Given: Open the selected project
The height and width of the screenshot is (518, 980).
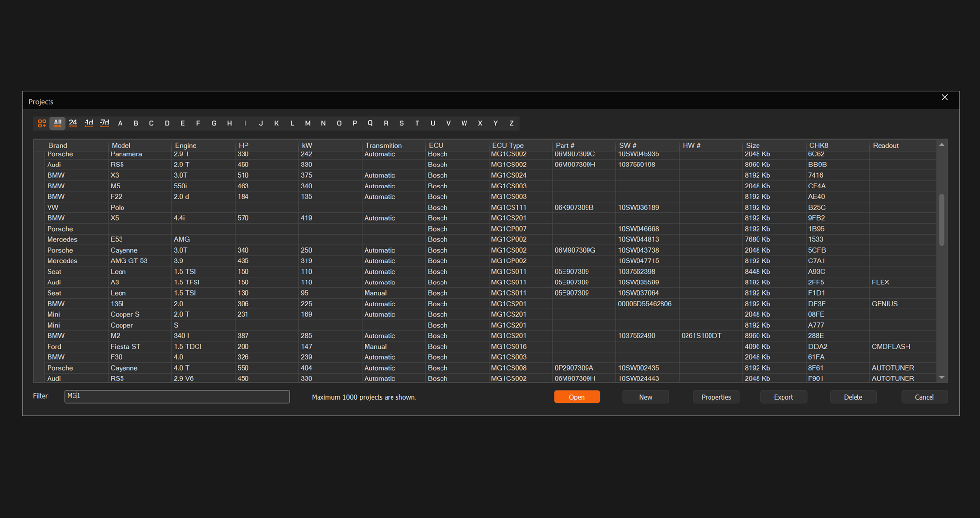Looking at the screenshot, I should coord(577,397).
